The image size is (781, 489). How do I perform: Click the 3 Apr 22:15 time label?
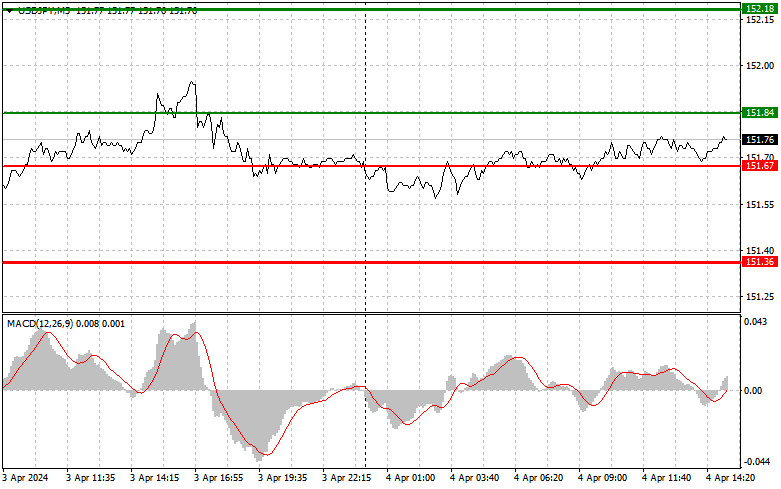346,478
